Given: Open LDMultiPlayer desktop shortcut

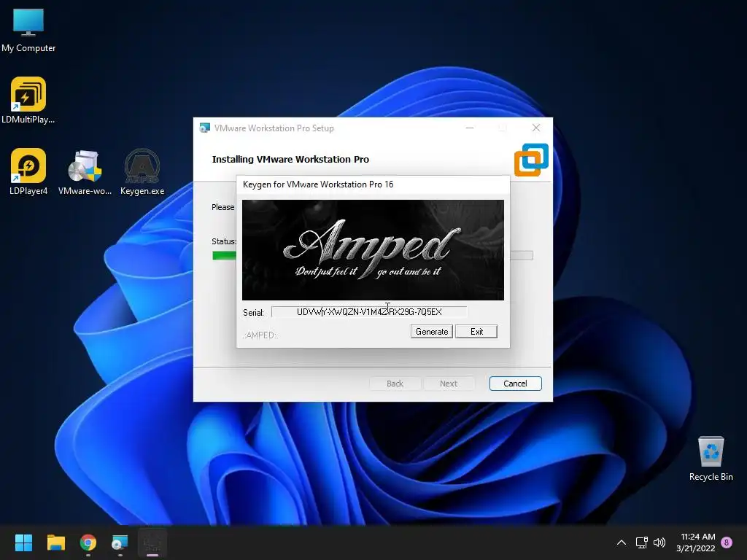Looking at the screenshot, I should (28, 101).
